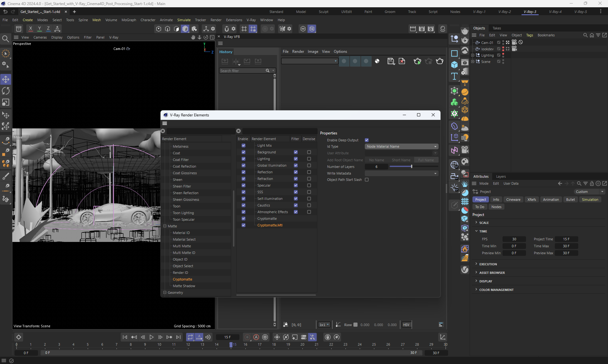The width and height of the screenshot is (608, 364).
Task: Click the render teapot icon in VFB
Action: (440, 61)
